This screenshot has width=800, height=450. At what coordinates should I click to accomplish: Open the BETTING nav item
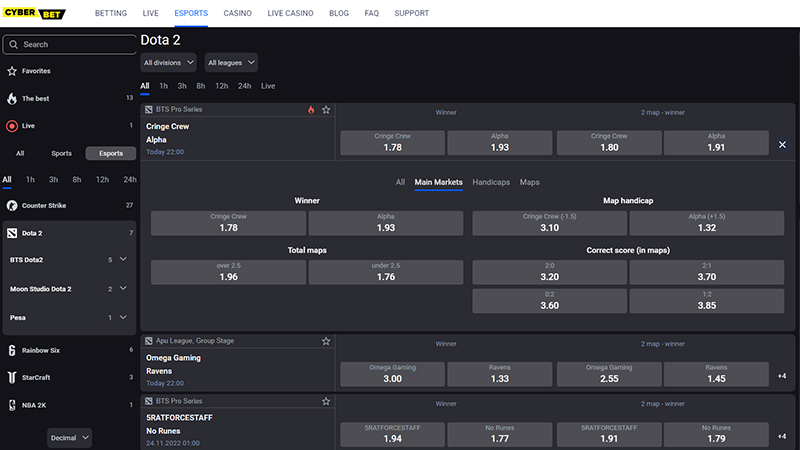click(111, 13)
